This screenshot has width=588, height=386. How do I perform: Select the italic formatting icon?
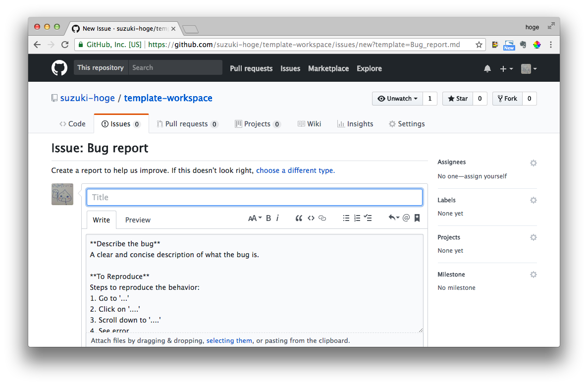pyautogui.click(x=278, y=218)
